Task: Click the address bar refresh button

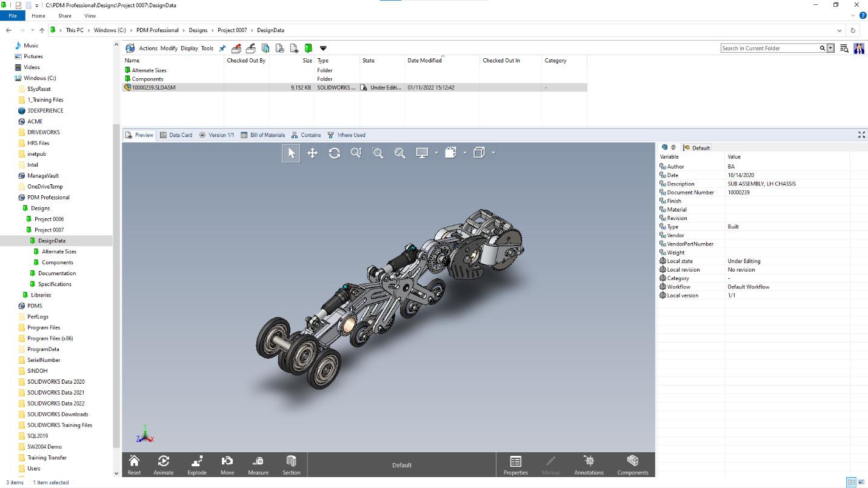Action: tap(853, 30)
